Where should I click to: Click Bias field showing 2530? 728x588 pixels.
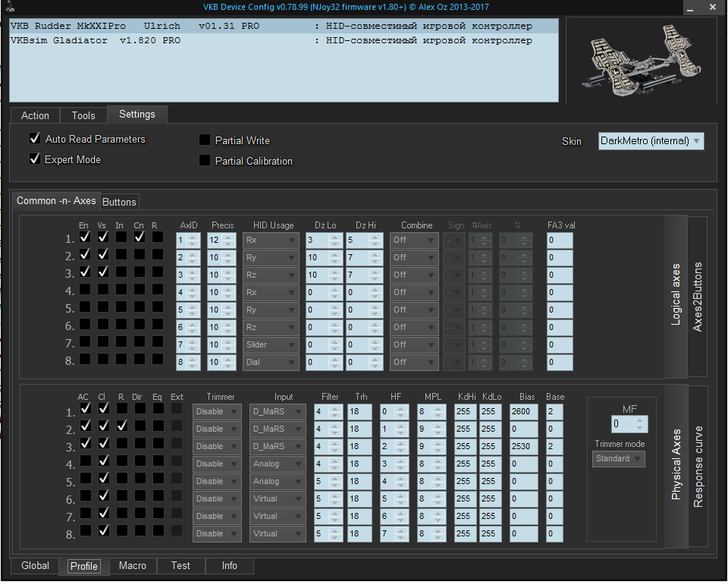pyautogui.click(x=524, y=446)
